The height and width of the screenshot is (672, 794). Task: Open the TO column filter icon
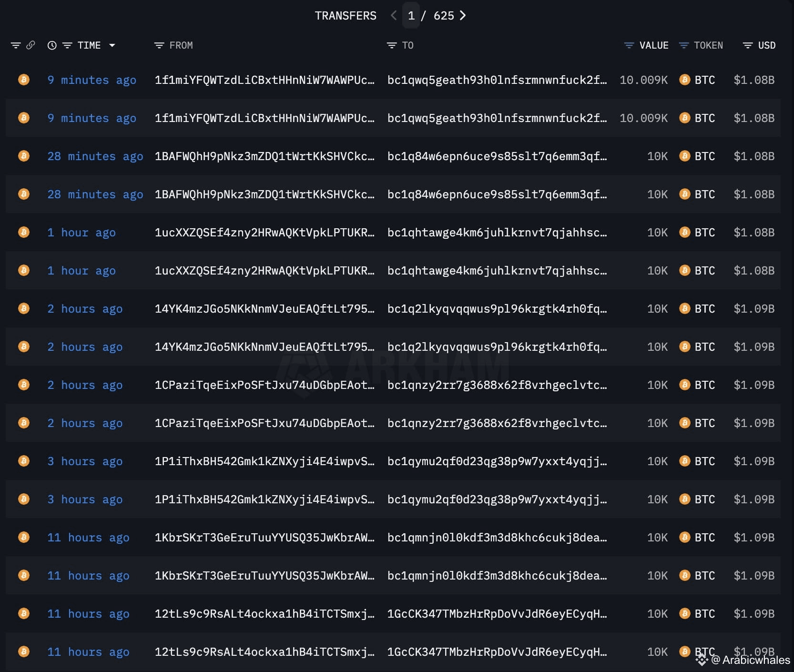point(392,45)
